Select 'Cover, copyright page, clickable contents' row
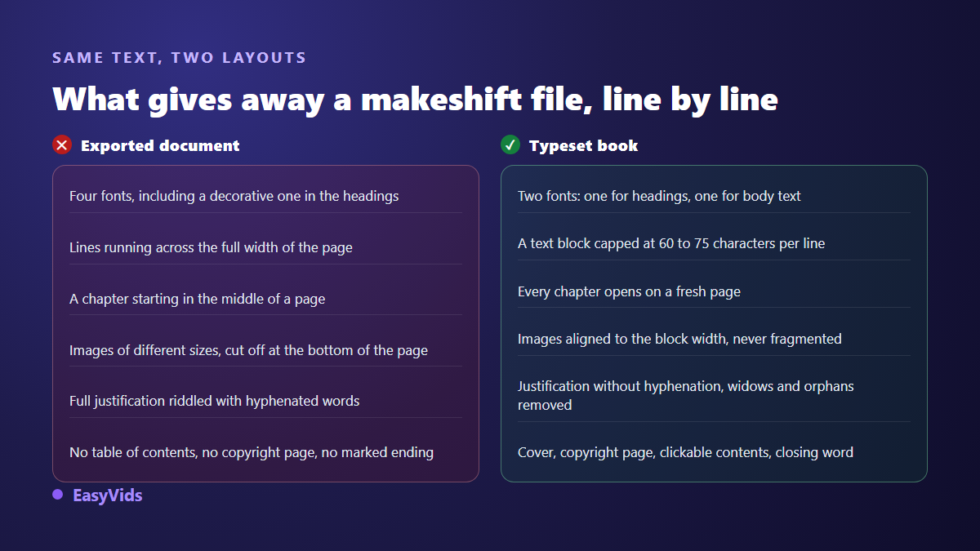The height and width of the screenshot is (551, 980). click(x=714, y=452)
